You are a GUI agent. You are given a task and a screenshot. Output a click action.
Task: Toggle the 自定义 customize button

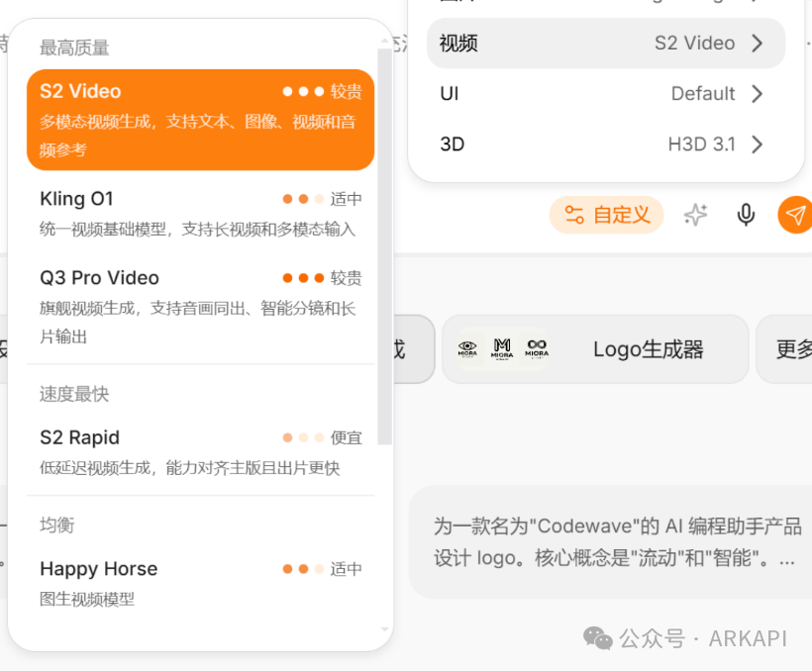click(606, 215)
